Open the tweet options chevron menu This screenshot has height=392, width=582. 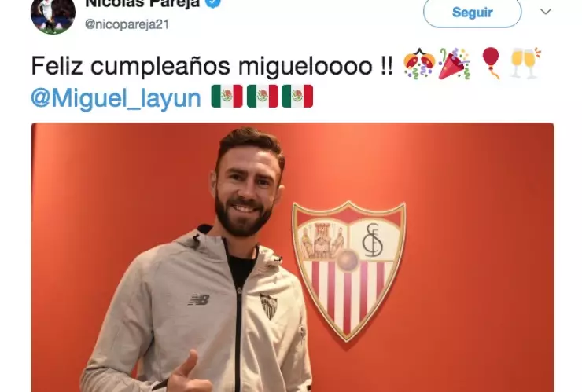545,12
